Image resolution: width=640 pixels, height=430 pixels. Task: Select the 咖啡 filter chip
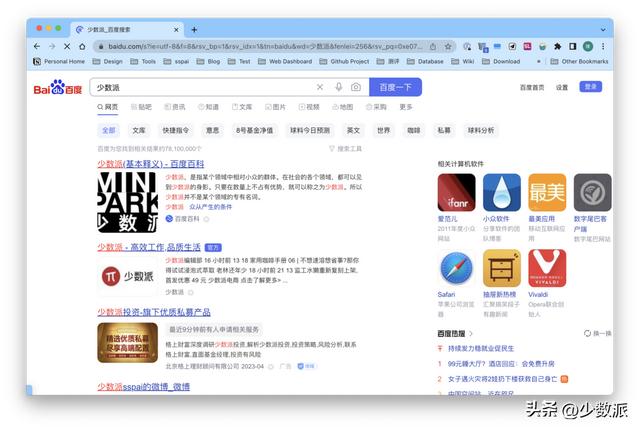413,131
